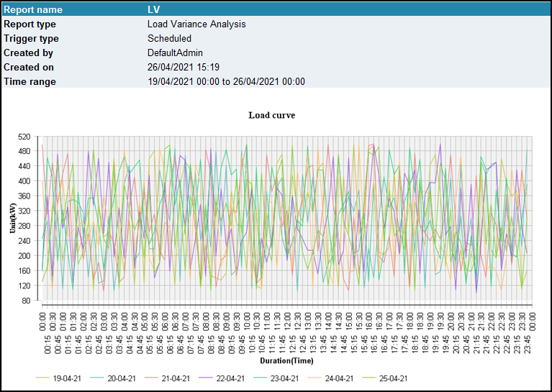
Task: Click the Load curve chart title
Action: tap(271, 115)
